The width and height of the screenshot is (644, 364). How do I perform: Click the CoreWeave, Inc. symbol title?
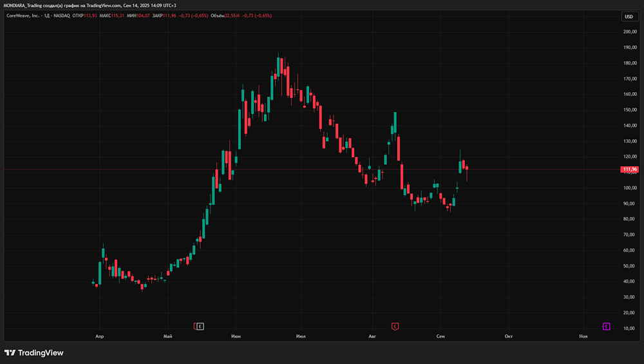coord(23,15)
